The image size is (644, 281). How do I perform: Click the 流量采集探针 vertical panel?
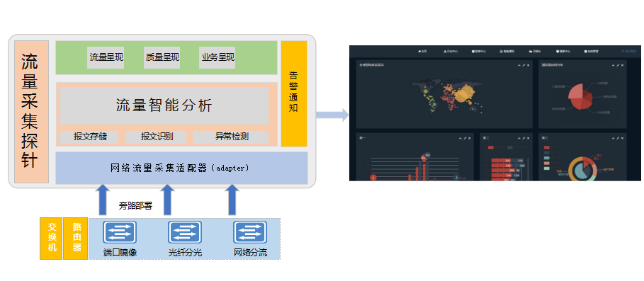point(32,112)
